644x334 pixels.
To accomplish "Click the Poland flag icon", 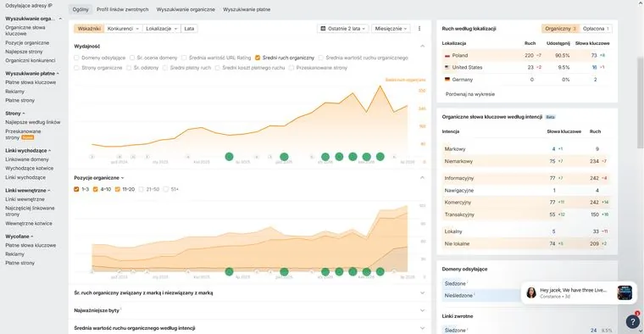I will [447, 55].
